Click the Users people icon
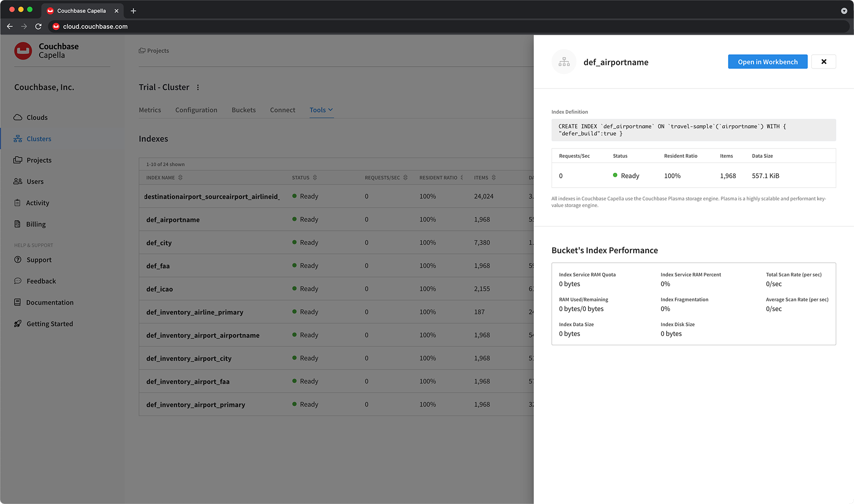The width and height of the screenshot is (854, 504). (18, 181)
